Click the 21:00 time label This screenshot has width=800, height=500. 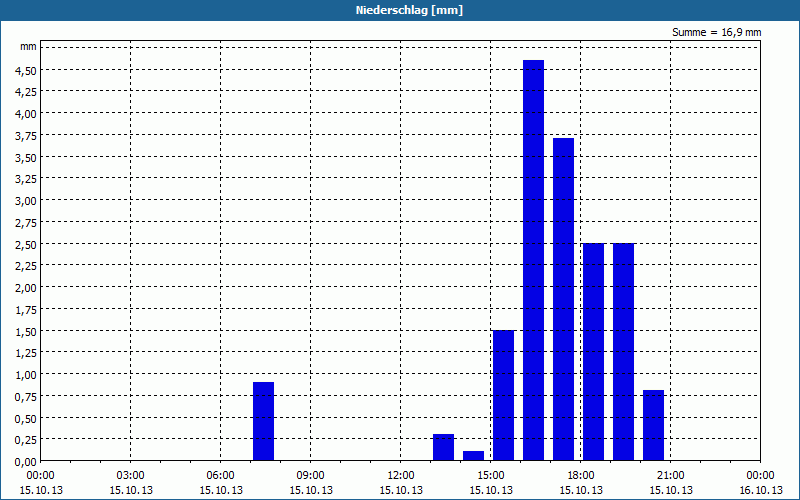670,476
